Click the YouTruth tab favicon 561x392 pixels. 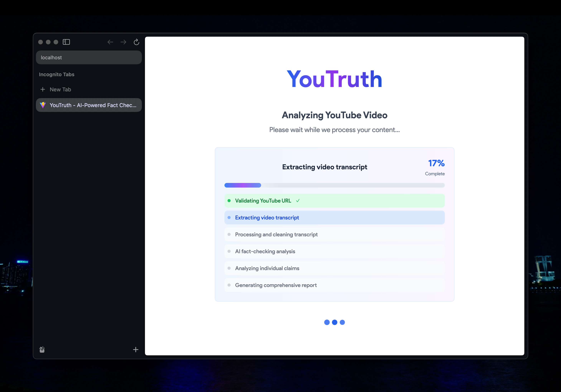tap(43, 105)
